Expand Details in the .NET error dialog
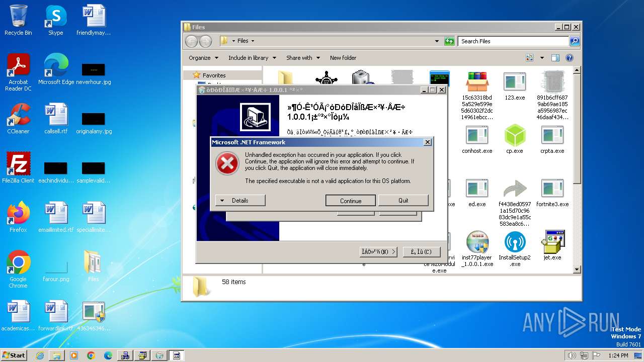Screen dimensions: 644x362 [x=240, y=200]
